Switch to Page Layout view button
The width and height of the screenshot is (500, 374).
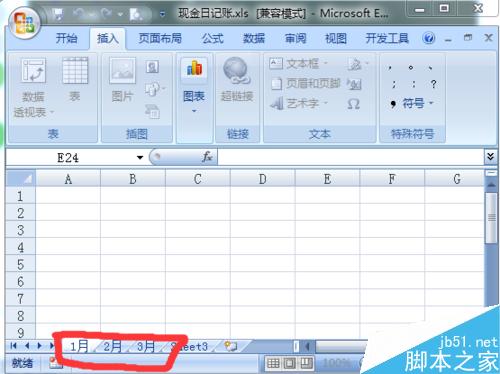[289, 363]
